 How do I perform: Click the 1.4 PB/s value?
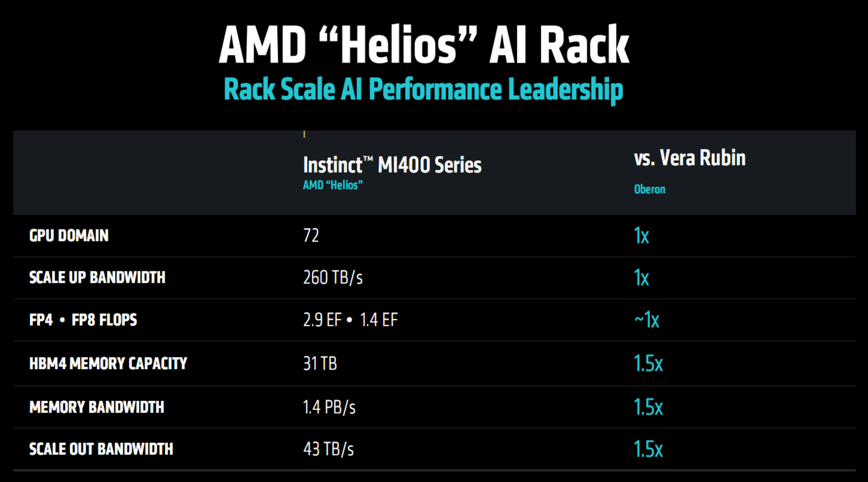tap(329, 407)
